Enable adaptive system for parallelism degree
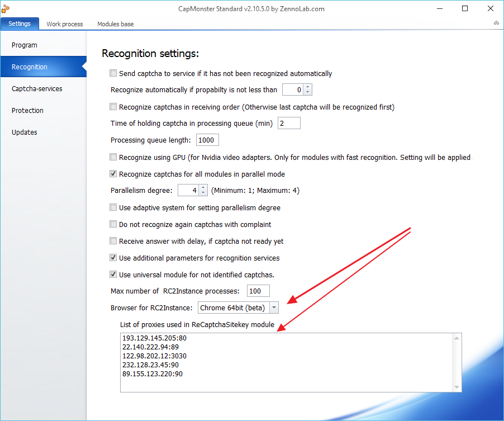 (x=113, y=207)
